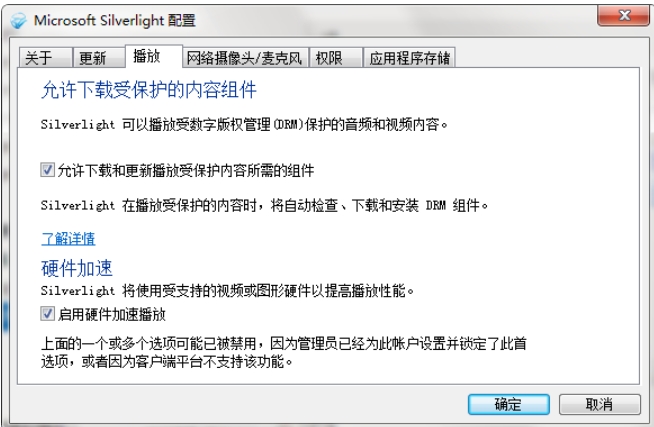The height and width of the screenshot is (427, 654).
Task: Click the 允许下载受保护的内容组件 heading
Action: 149,90
